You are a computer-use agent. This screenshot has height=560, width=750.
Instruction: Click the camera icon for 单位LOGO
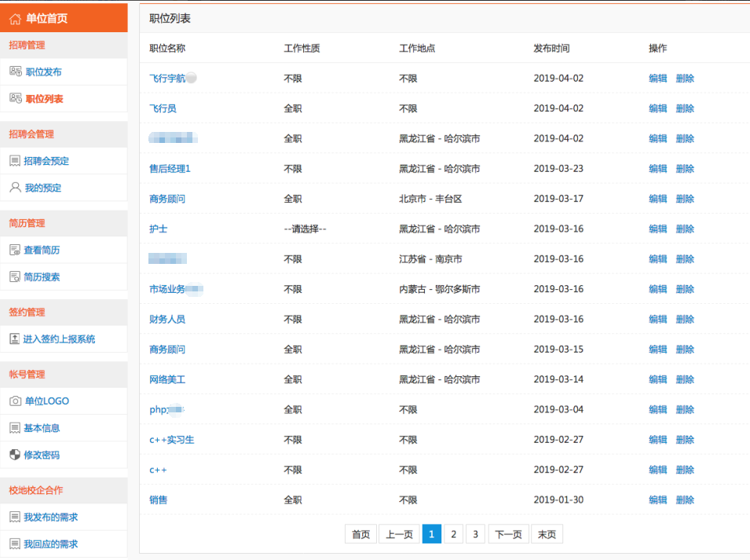point(16,401)
